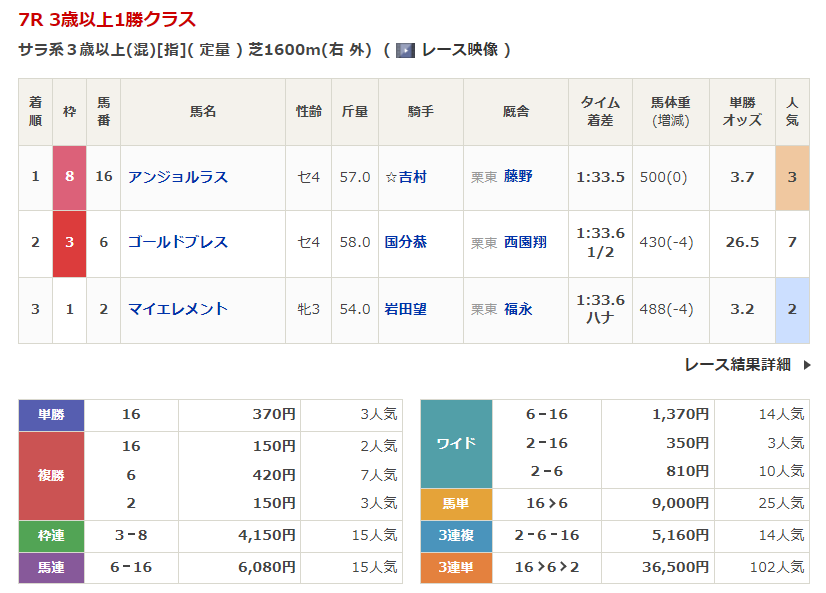
Task: Click the pink frame 8 color cell
Action: [x=69, y=177]
